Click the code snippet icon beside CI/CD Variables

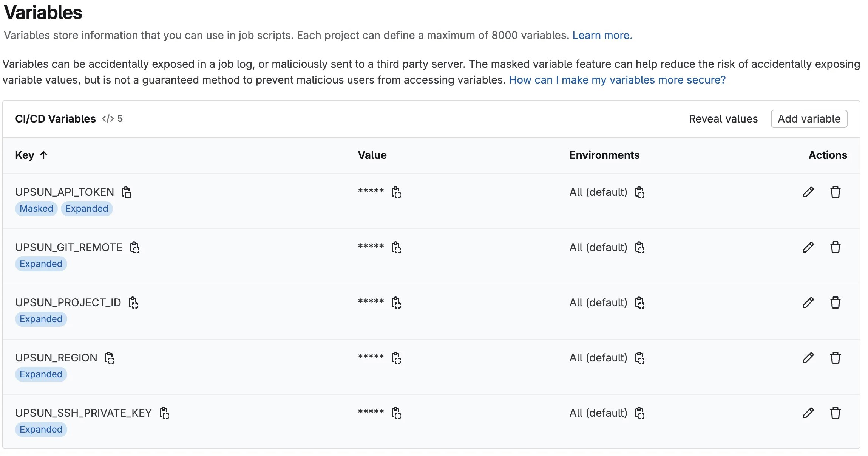click(x=108, y=118)
